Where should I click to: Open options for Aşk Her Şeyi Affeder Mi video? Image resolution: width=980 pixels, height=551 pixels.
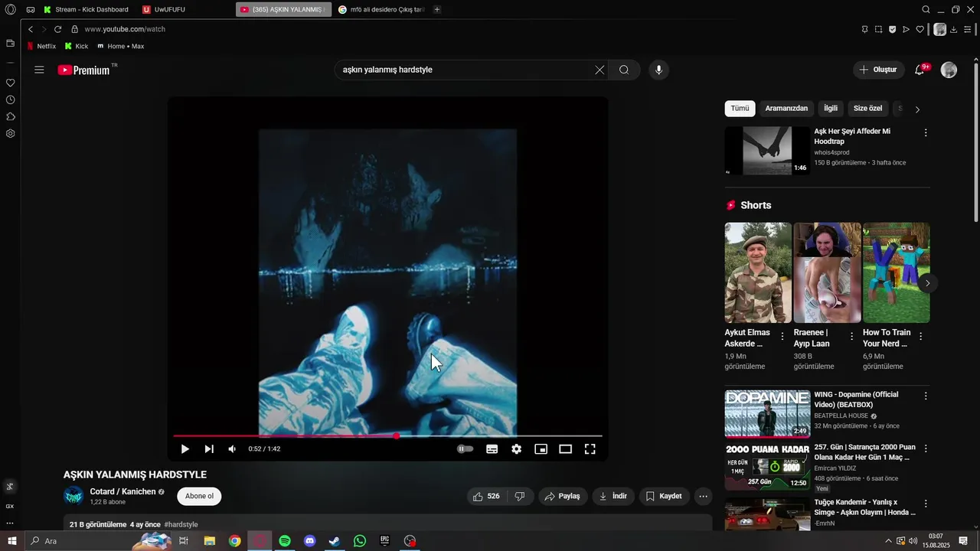pos(925,132)
